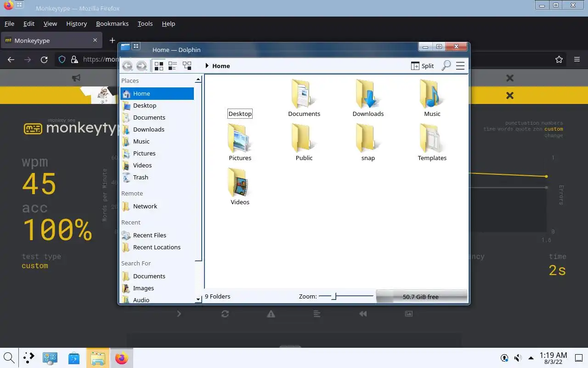Select Pictures in Places panel
588x368 pixels.
(157, 153)
